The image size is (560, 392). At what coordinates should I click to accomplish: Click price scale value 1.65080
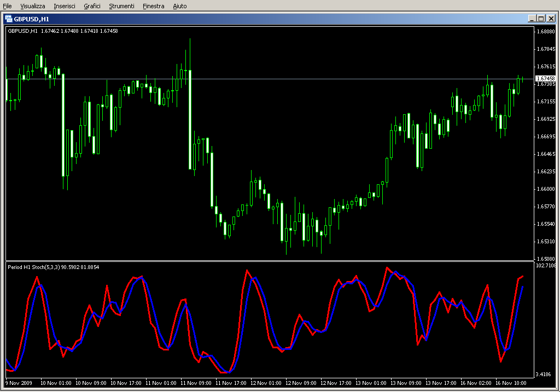[x=546, y=259]
